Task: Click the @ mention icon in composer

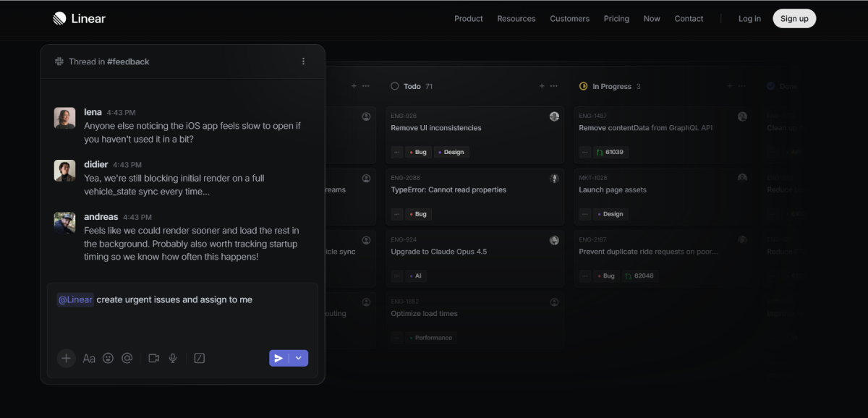Action: click(x=127, y=358)
